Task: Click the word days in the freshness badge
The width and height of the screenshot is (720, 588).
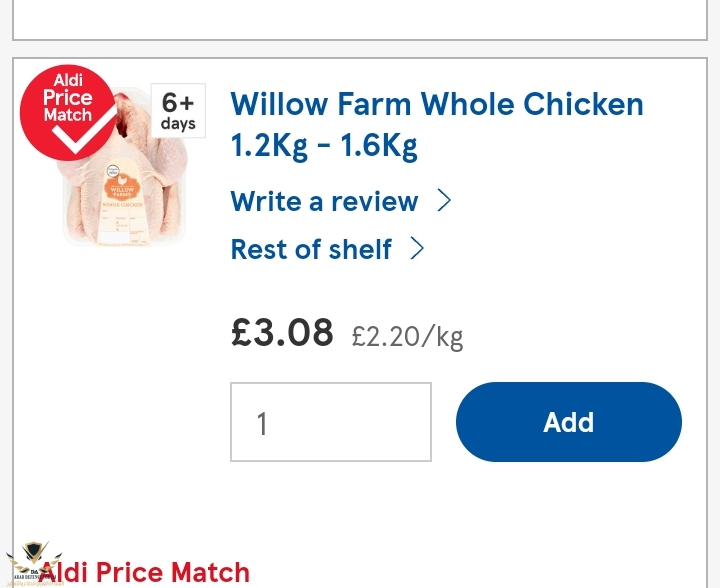Action: (x=178, y=125)
